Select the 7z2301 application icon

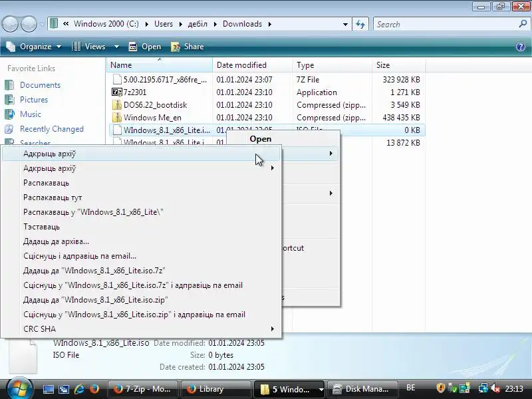[117, 92]
